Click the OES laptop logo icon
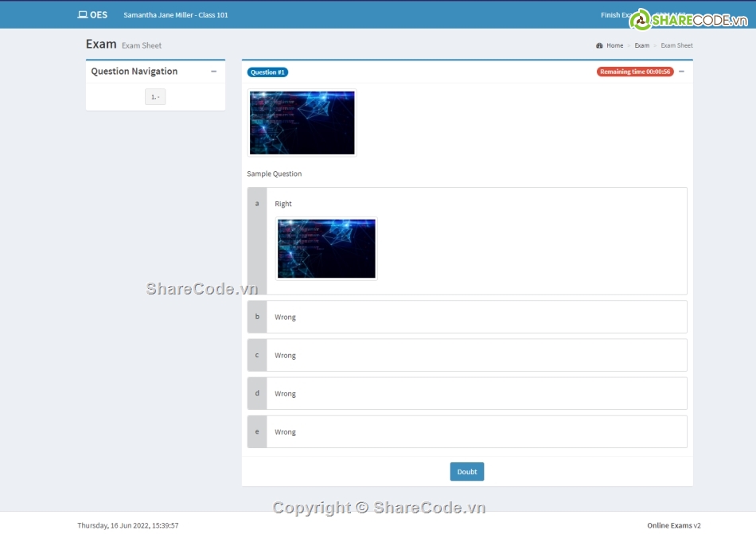Viewport: 756px width, 534px height. point(82,15)
